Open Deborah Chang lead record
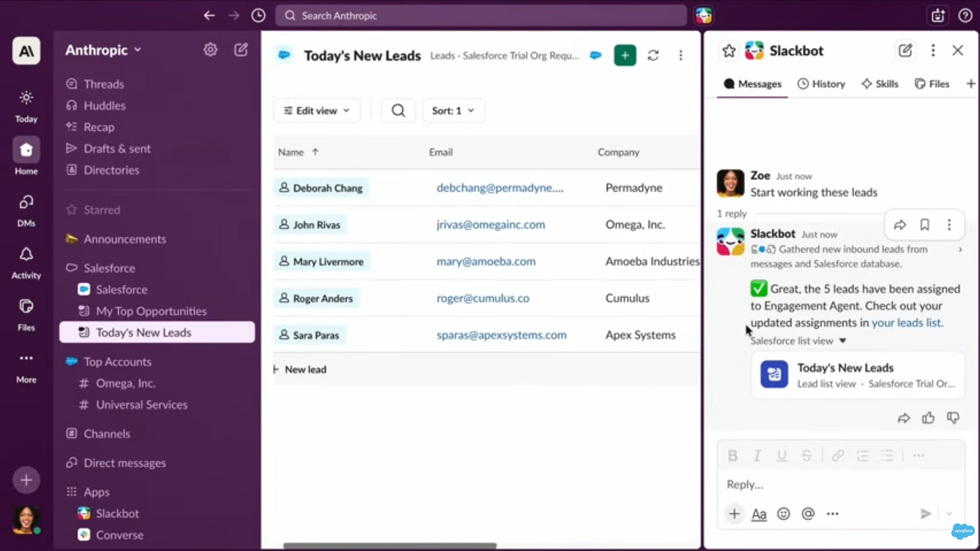The height and width of the screenshot is (551, 980). point(321,188)
